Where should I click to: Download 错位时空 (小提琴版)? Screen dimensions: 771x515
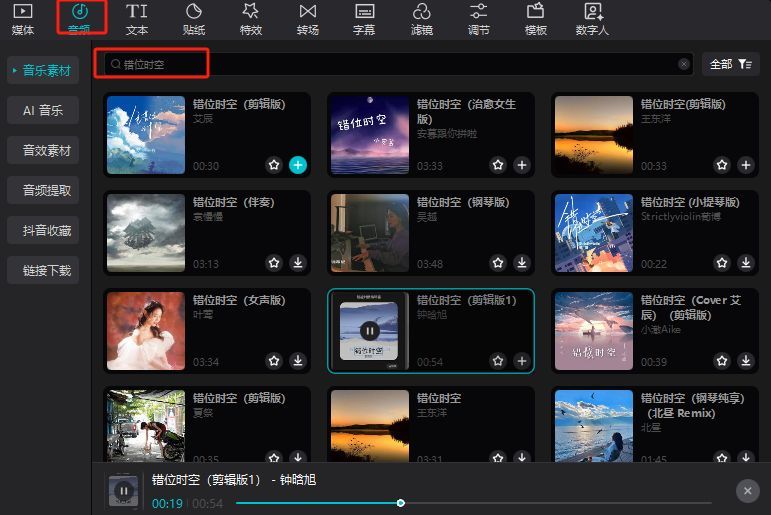[x=746, y=263]
